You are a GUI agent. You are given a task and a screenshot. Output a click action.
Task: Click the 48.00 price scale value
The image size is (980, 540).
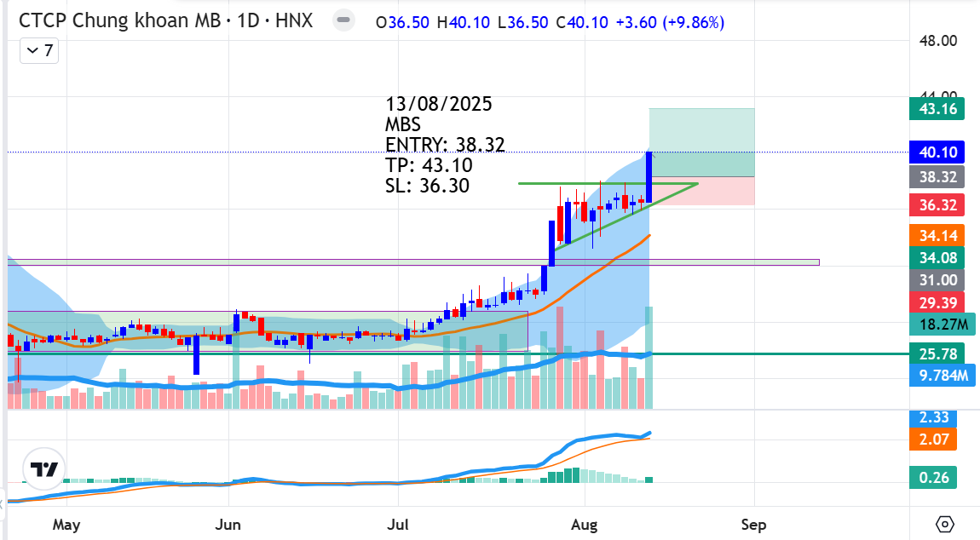[x=937, y=41]
